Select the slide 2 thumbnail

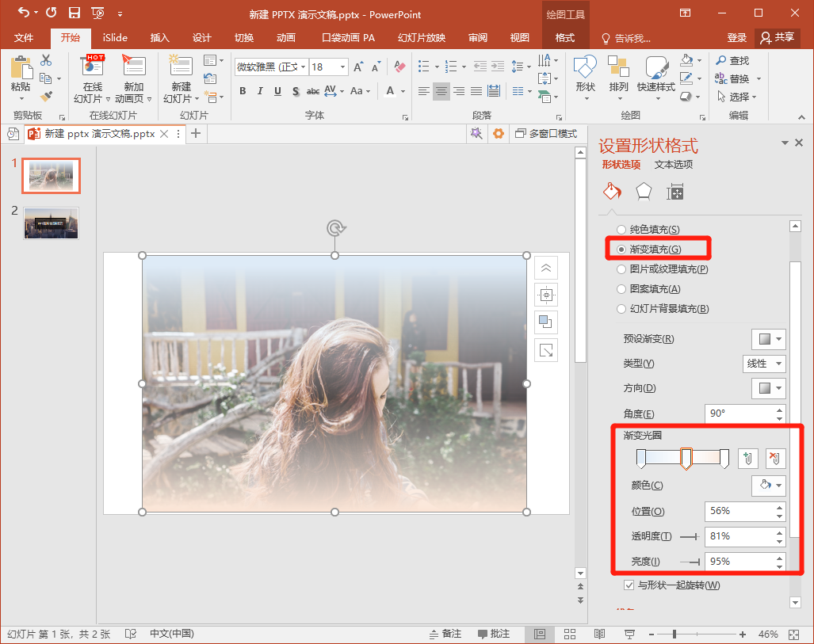pyautogui.click(x=51, y=223)
